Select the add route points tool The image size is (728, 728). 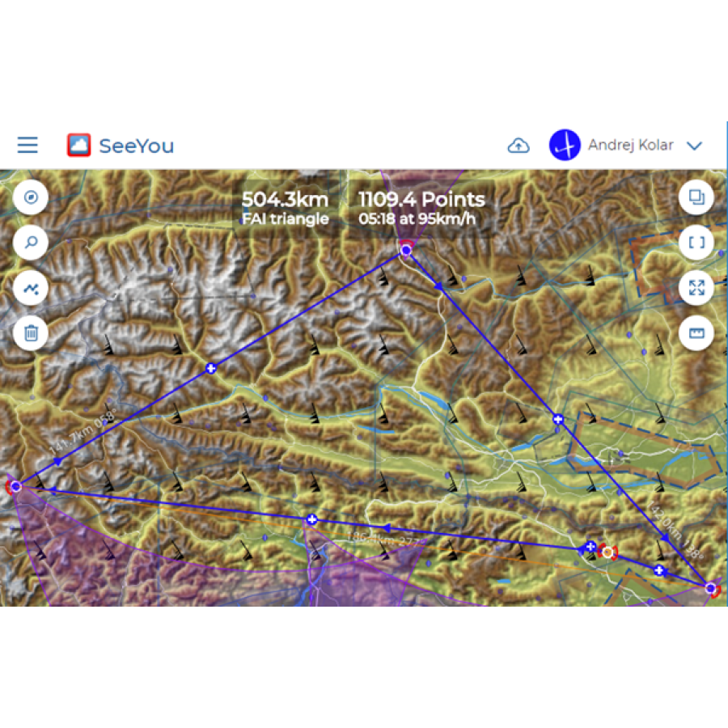click(x=31, y=288)
